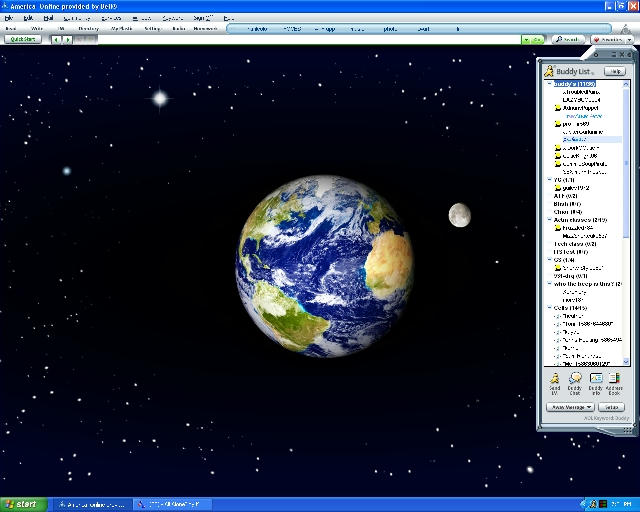Screen dimensions: 640x512
Task: Open the Settings toolbar item
Action: coord(152,29)
